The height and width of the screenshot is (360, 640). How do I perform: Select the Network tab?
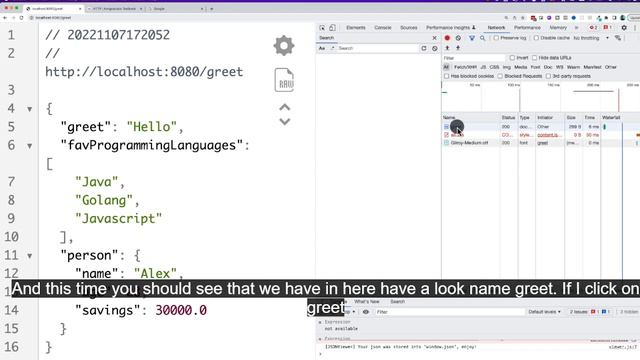pyautogui.click(x=496, y=28)
